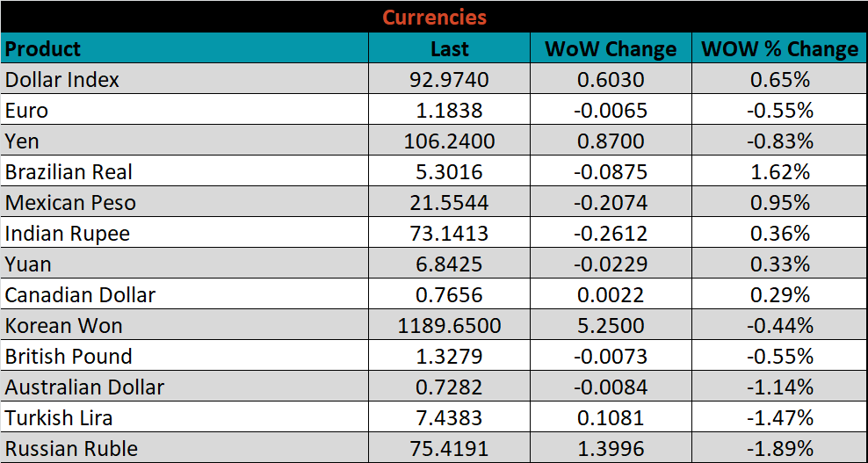
Task: Select Russian Ruble WoW change 1.3996
Action: [x=611, y=449]
